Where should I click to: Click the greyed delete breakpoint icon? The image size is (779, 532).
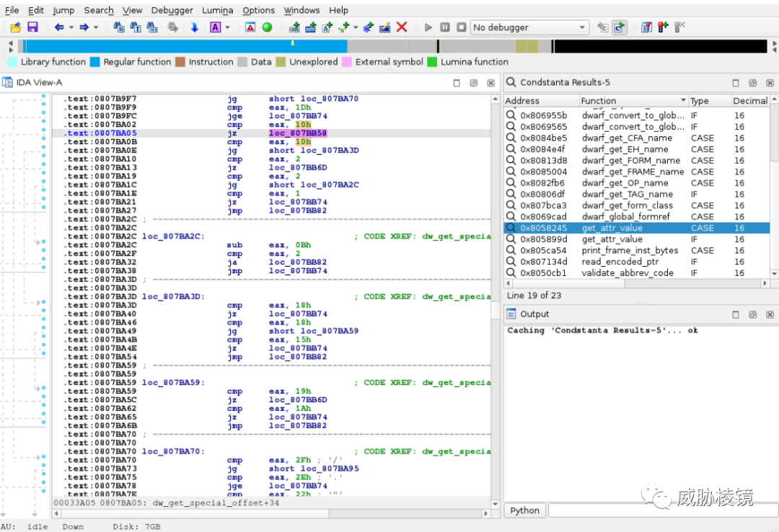679,27
